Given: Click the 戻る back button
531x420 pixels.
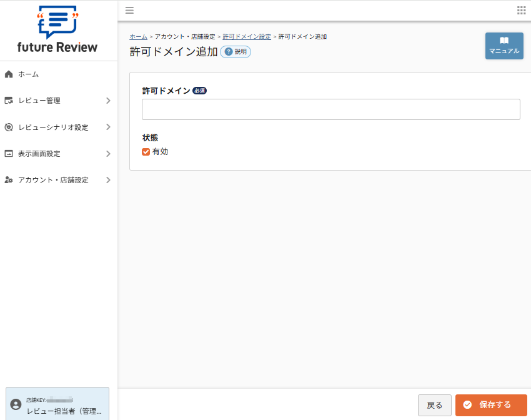Looking at the screenshot, I should pos(435,405).
